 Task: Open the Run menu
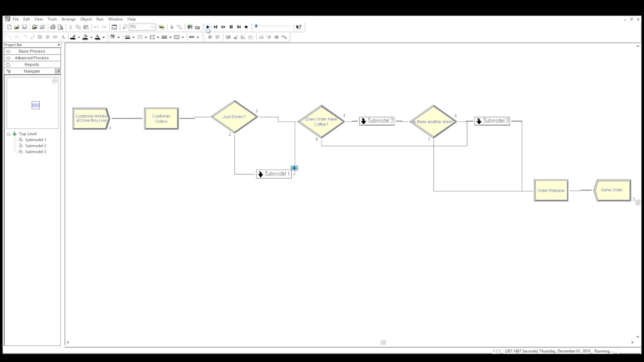coord(100,19)
